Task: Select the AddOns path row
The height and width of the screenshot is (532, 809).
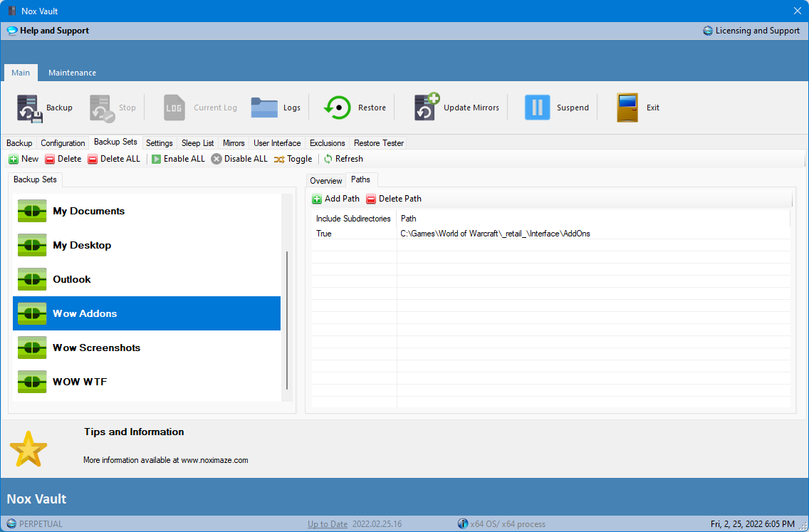Action: point(551,234)
